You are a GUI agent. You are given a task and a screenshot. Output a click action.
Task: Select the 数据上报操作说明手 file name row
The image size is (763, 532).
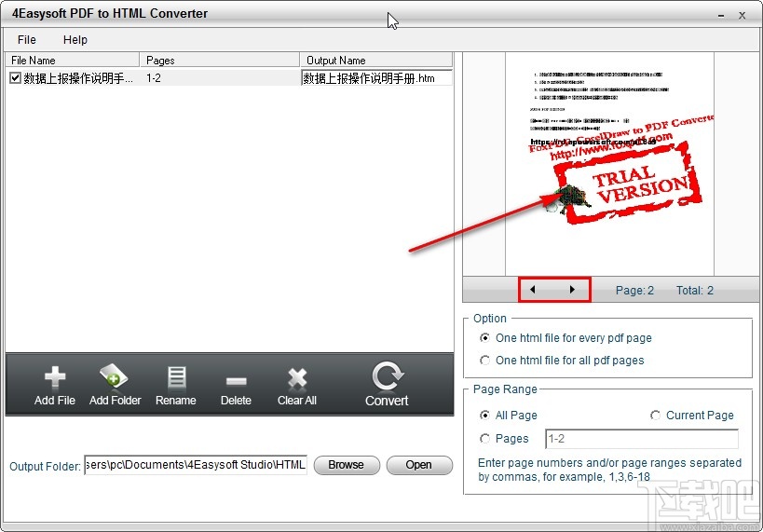(x=78, y=78)
